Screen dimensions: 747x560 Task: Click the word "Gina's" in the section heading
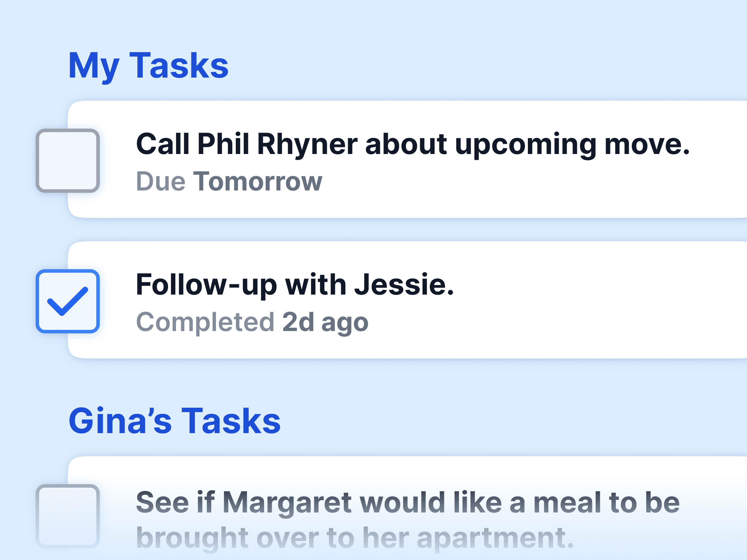[x=120, y=421]
